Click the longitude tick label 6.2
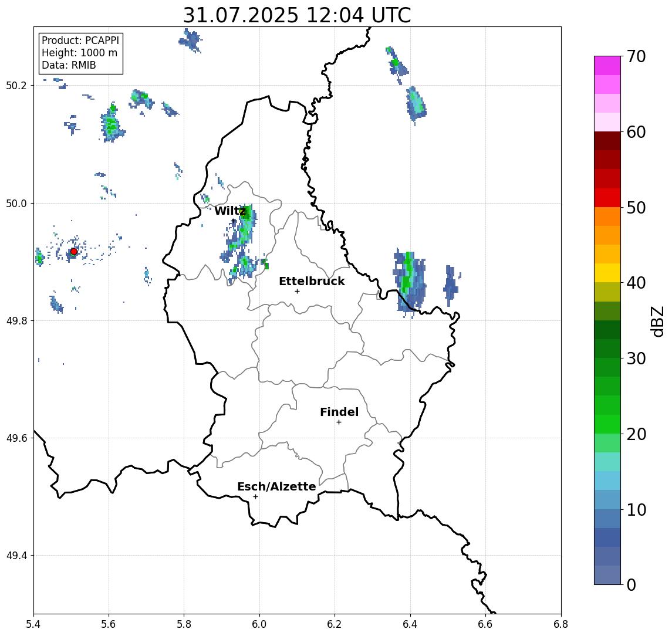 [335, 624]
